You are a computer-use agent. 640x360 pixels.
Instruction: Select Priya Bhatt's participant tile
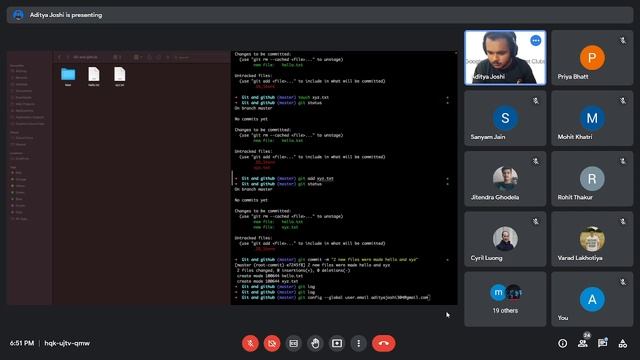(x=592, y=58)
